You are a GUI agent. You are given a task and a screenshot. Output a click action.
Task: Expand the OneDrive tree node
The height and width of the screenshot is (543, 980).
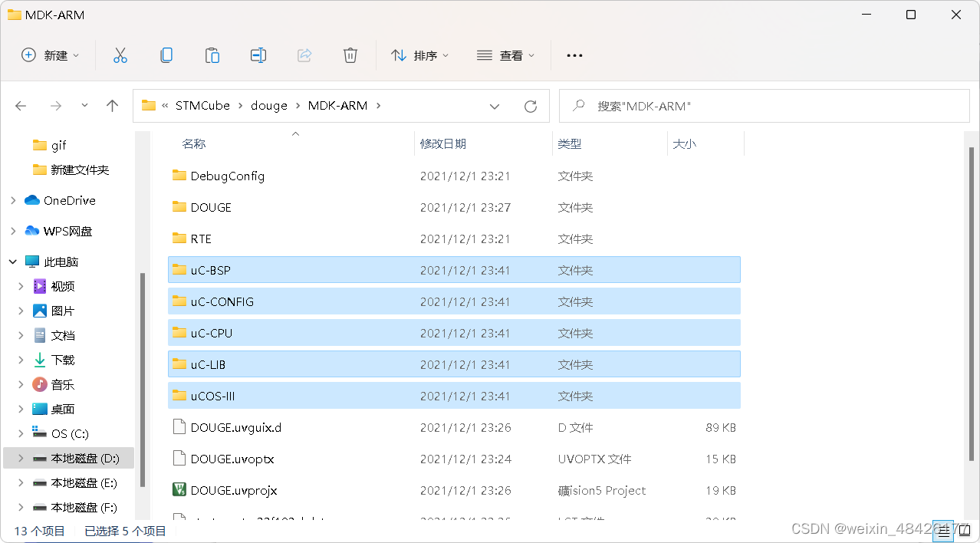[x=13, y=200]
